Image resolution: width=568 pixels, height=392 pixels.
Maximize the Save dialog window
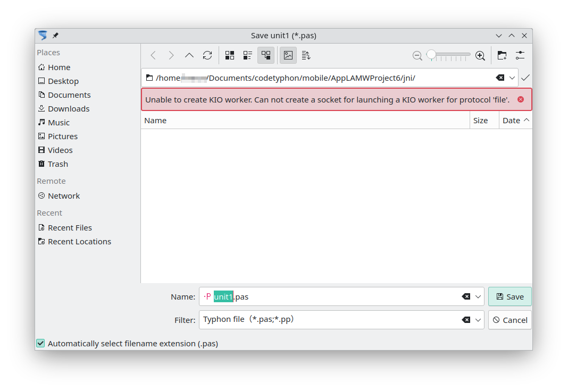point(512,36)
